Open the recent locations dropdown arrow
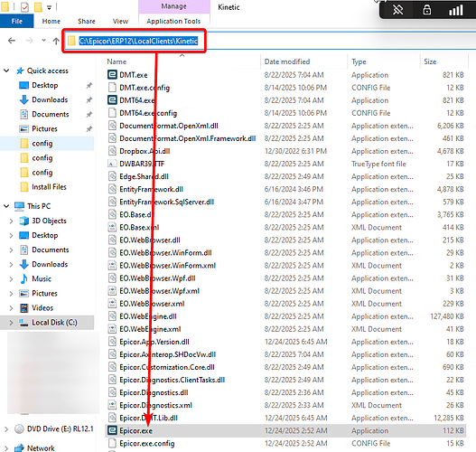This screenshot has height=452, width=476. [43, 40]
